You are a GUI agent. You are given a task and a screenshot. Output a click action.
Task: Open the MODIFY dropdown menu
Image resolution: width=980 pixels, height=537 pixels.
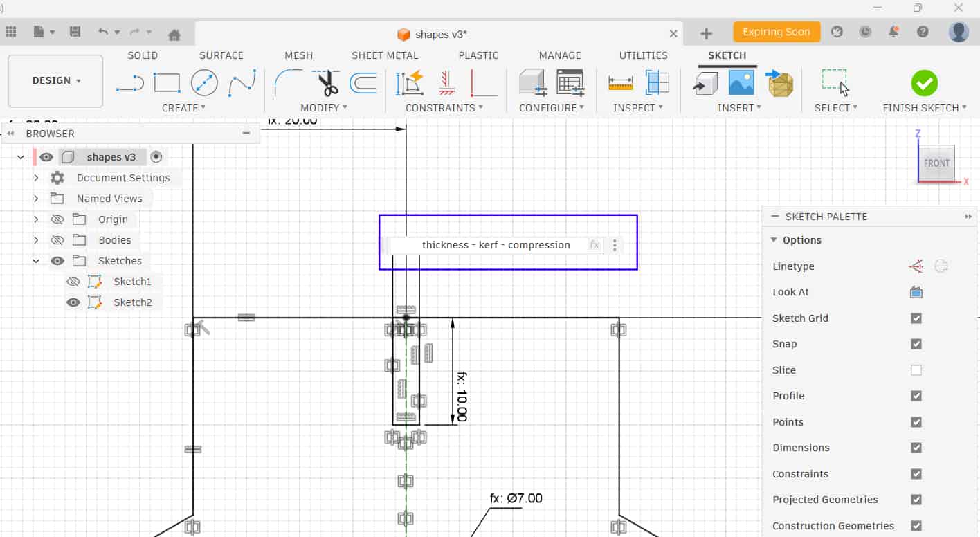pyautogui.click(x=324, y=108)
